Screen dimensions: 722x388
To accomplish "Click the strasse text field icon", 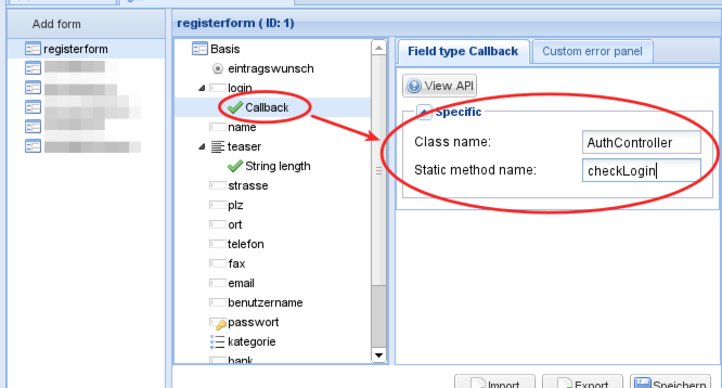I will [x=217, y=185].
